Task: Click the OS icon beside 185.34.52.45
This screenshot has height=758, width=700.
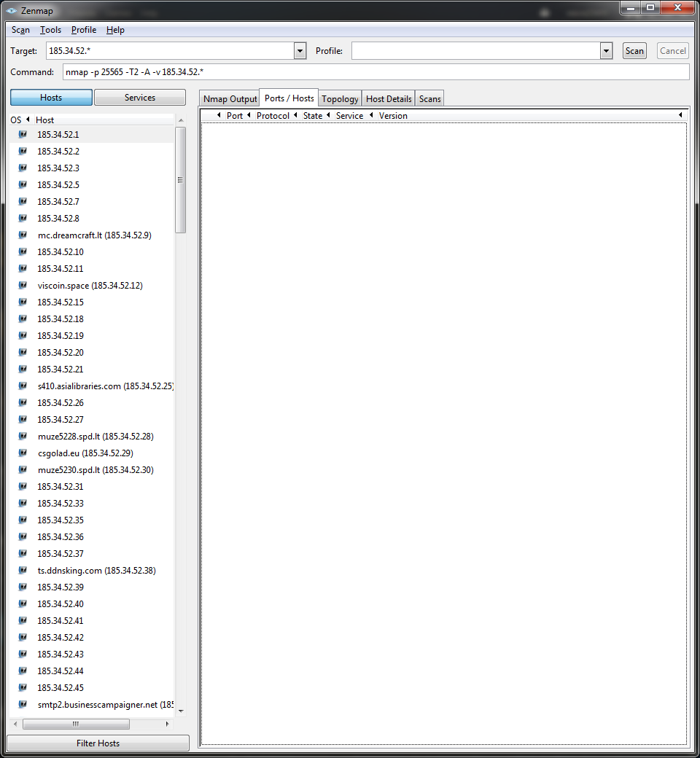Action: point(23,687)
